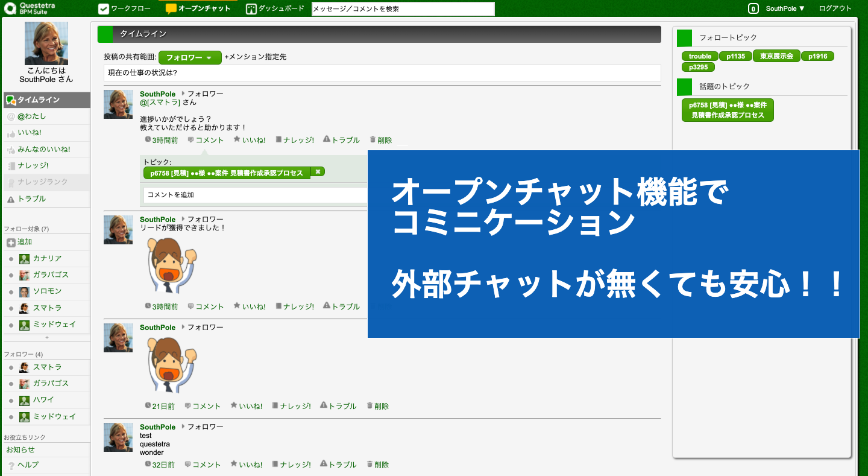Click the ログアウト link
The width and height of the screenshot is (868, 476).
tap(835, 8)
